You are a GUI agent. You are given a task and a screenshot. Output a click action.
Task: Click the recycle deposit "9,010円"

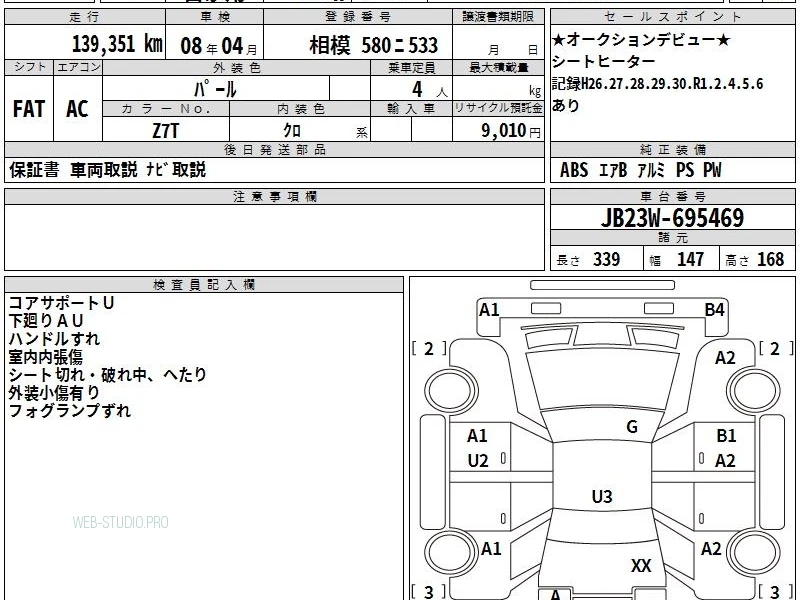(x=511, y=131)
